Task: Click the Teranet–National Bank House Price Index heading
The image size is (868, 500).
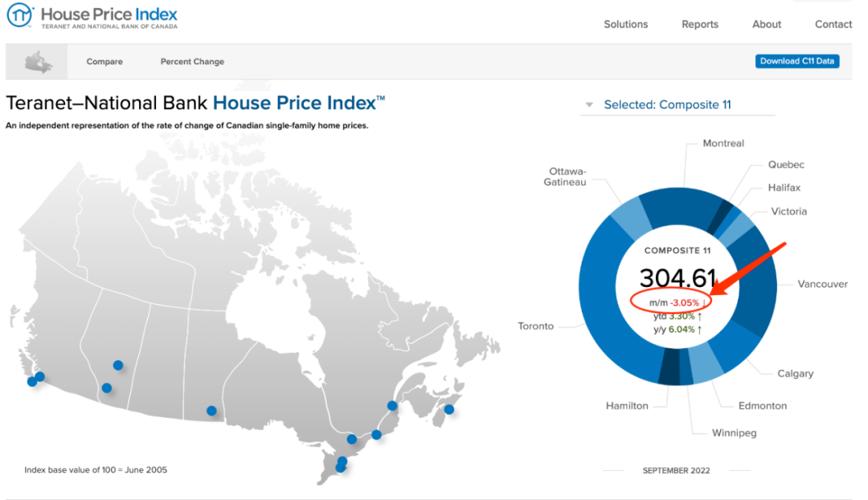Action: (x=195, y=103)
